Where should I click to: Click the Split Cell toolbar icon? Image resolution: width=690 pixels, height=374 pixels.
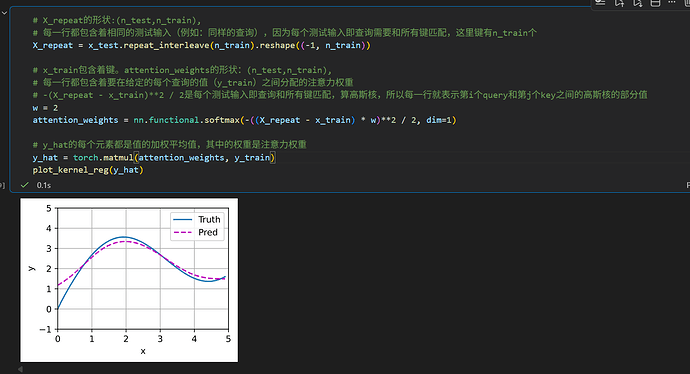coord(655,3)
